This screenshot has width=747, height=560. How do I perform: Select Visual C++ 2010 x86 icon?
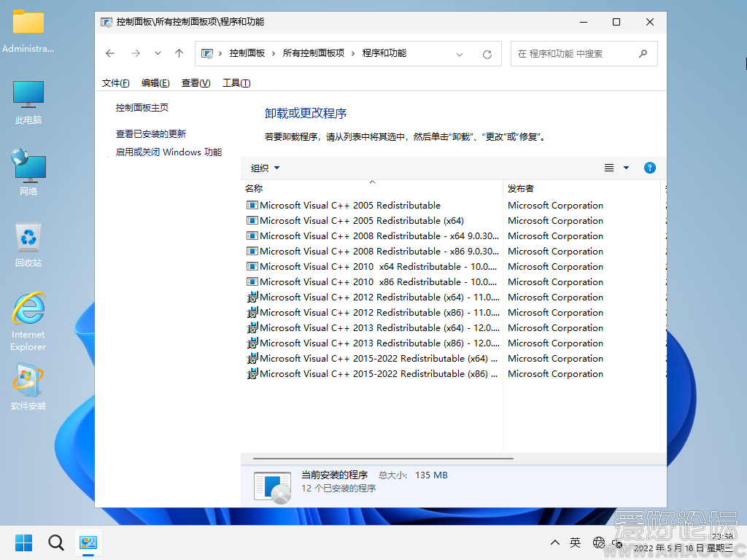point(252,281)
